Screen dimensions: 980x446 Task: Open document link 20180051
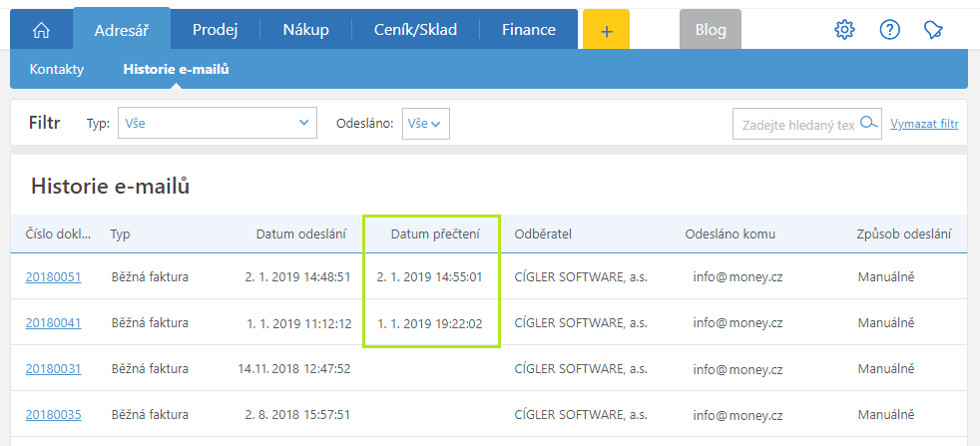coord(53,276)
